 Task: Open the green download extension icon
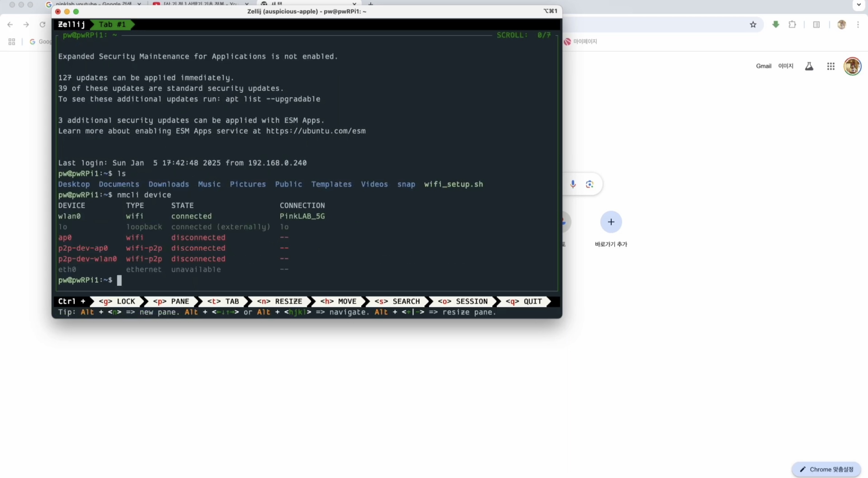point(776,24)
